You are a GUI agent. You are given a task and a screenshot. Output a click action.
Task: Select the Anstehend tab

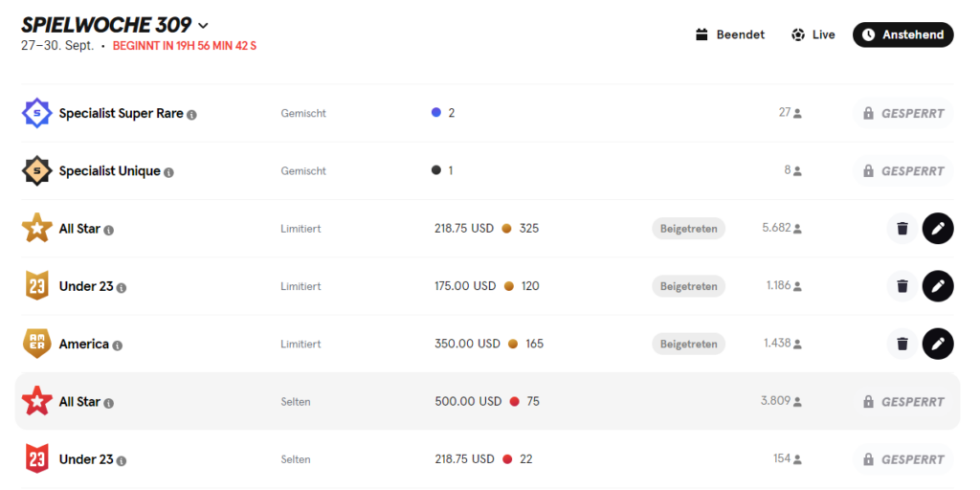point(903,35)
